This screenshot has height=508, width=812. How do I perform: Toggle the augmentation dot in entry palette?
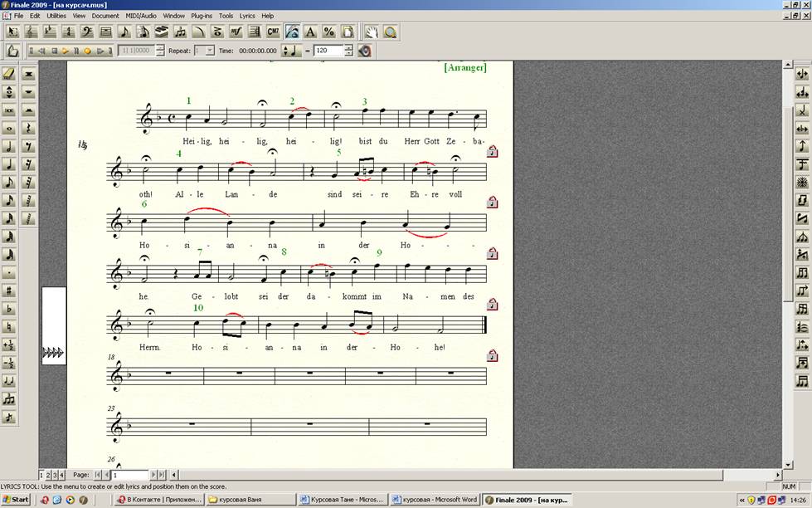[x=10, y=272]
